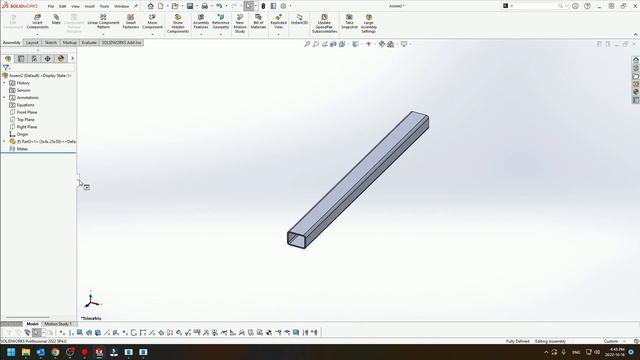Viewport: 640px width, 360px height.
Task: Click Show Hidden Components
Action: [x=178, y=24]
